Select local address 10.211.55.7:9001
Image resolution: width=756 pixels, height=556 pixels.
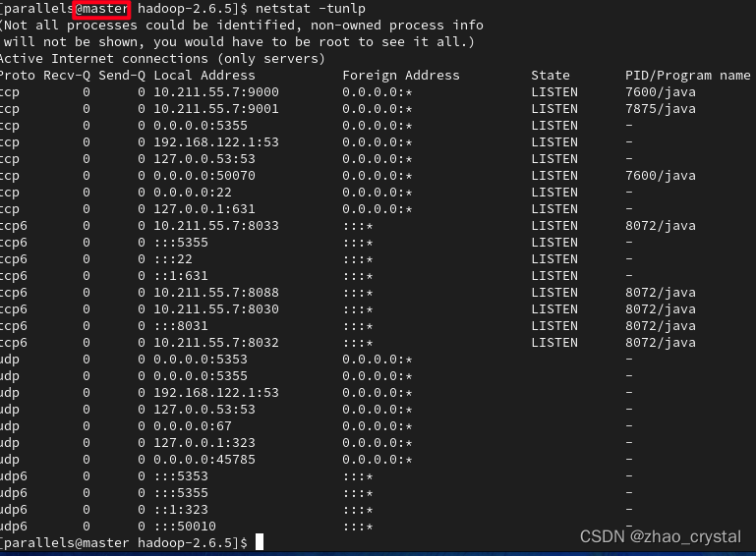click(x=216, y=109)
